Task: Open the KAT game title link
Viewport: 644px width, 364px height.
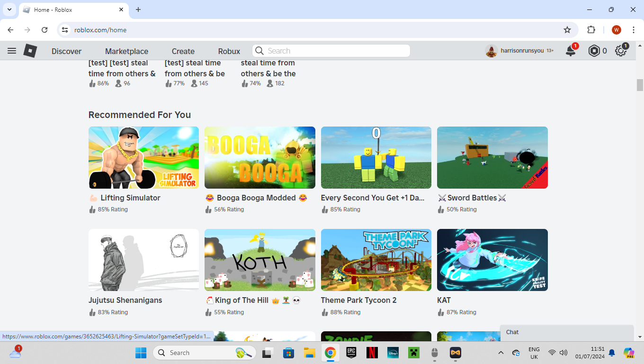Action: pos(444,300)
